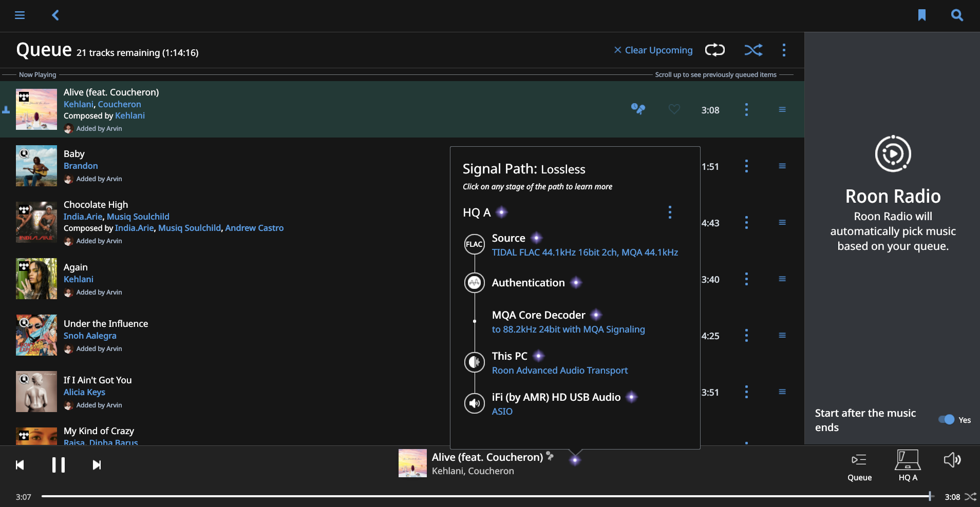Open the Kehlani artist link on Alive
Screen dimensions: 980x507
(79, 104)
